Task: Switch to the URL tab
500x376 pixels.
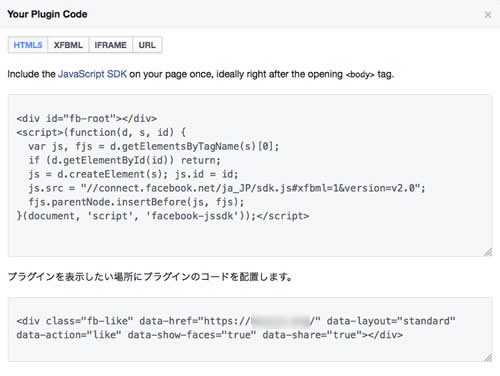Action: [147, 45]
